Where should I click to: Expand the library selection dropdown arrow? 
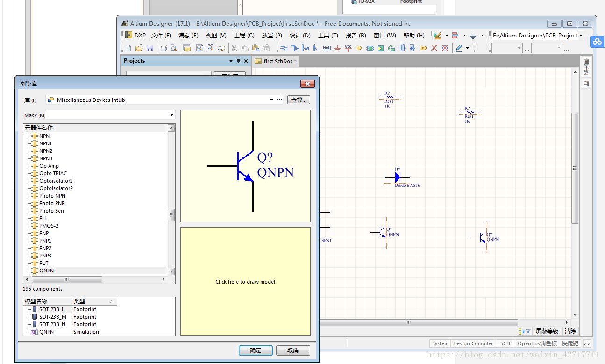coord(271,100)
